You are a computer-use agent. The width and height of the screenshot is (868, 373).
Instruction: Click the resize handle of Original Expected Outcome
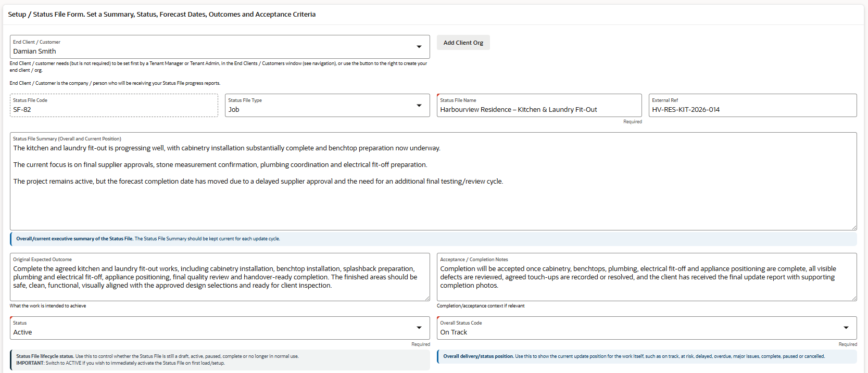427,298
